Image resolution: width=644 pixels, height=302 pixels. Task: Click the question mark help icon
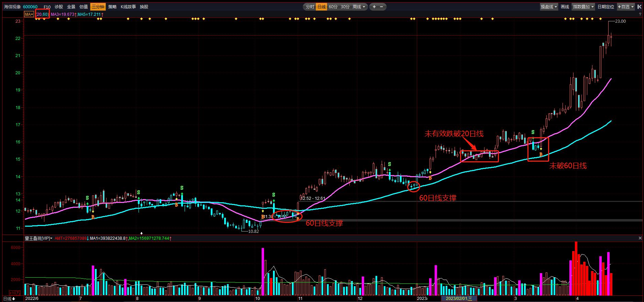tap(640, 14)
